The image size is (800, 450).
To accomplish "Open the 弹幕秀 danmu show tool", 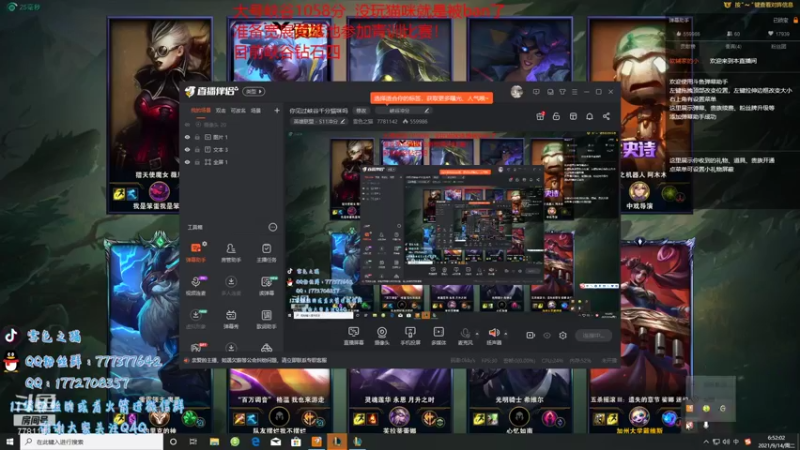I will [231, 319].
